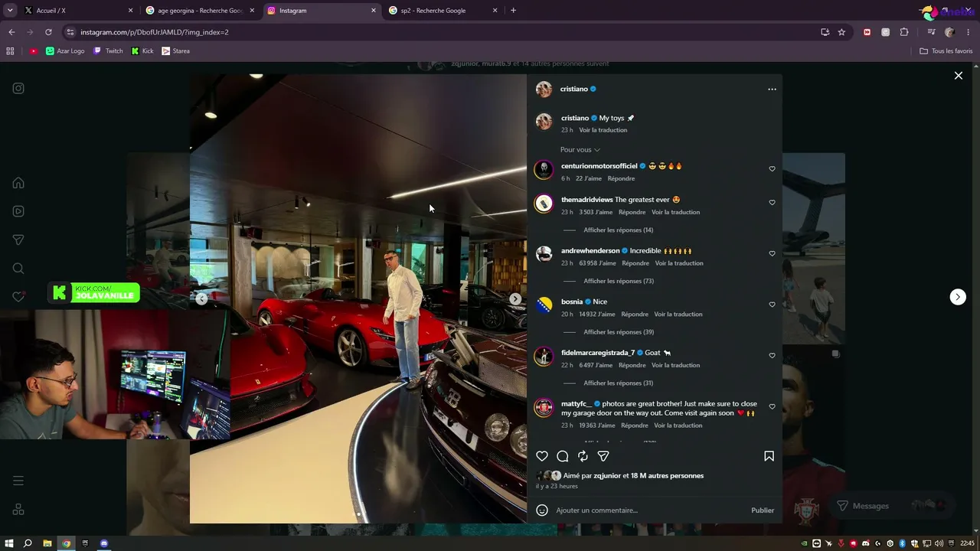Open the emoji picker in comment box

click(x=542, y=510)
